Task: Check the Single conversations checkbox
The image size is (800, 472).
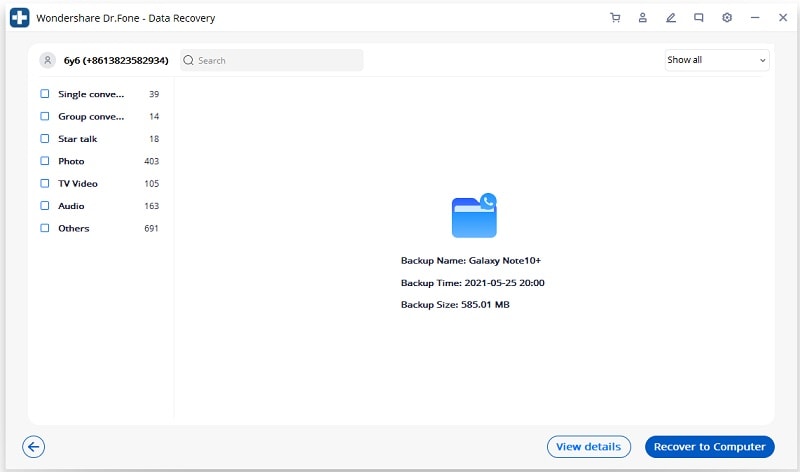Action: coord(45,94)
